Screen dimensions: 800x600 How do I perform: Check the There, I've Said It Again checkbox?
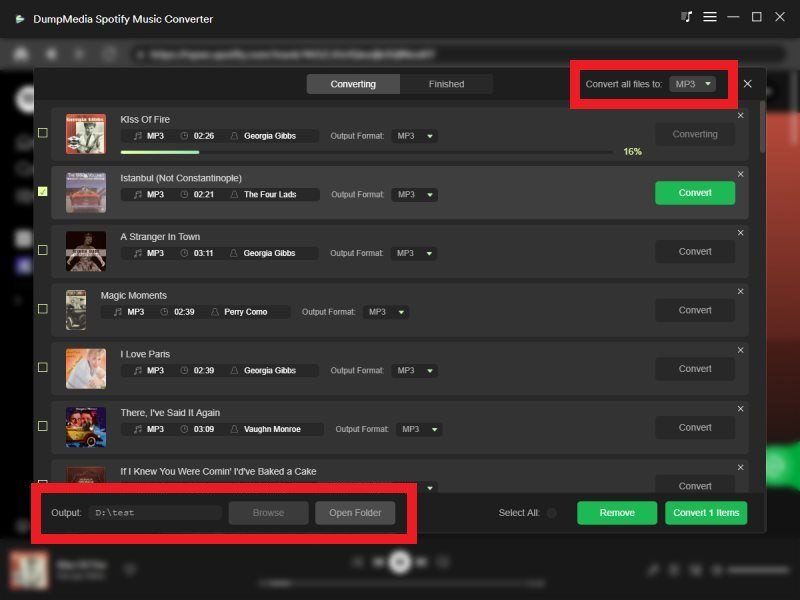[43, 426]
